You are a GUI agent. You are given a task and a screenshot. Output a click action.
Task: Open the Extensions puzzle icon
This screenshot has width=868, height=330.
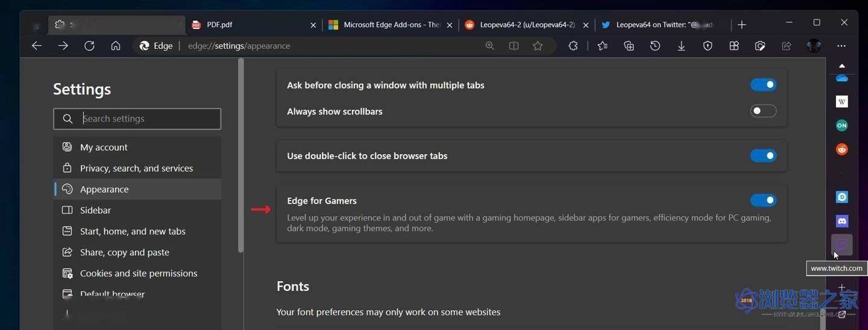573,46
